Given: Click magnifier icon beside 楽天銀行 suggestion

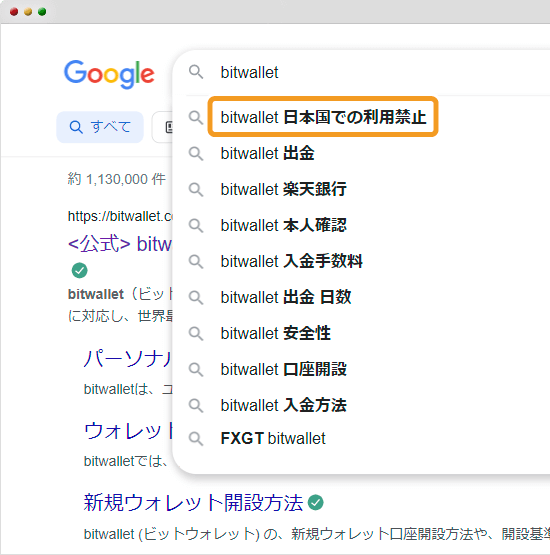Looking at the screenshot, I should pyautogui.click(x=196, y=189).
